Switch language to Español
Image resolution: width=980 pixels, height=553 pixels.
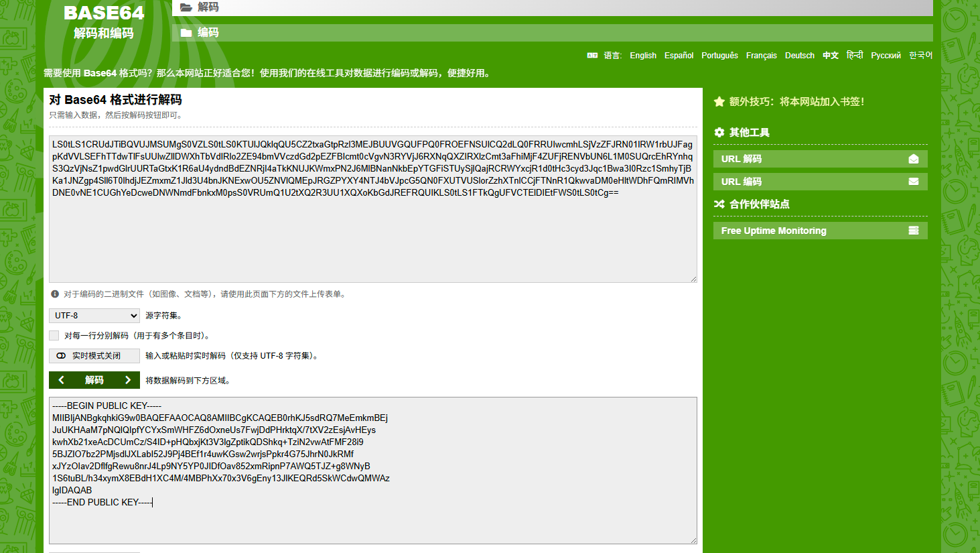[x=679, y=56]
